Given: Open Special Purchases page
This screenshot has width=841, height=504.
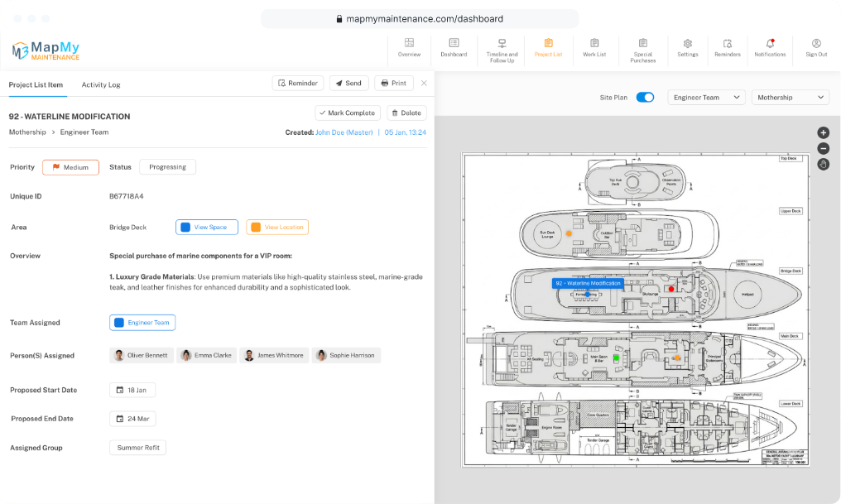Looking at the screenshot, I should tap(642, 51).
